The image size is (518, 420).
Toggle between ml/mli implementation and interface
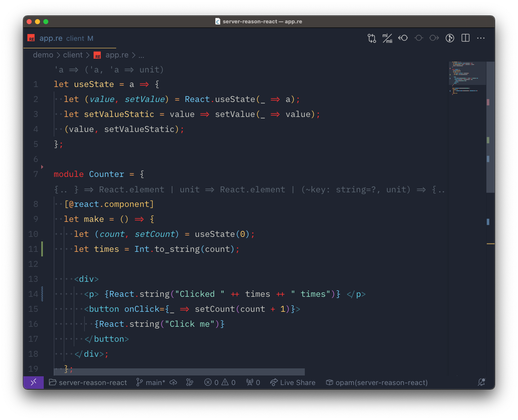pos(387,38)
